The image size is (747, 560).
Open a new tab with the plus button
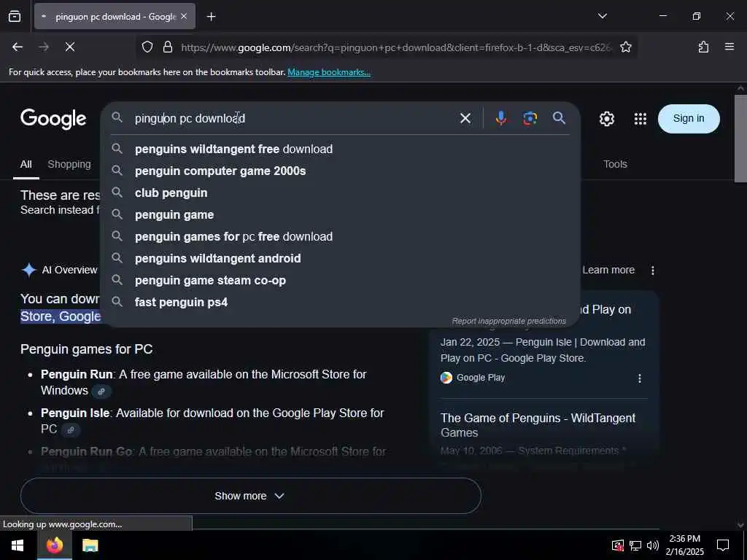[x=211, y=17]
